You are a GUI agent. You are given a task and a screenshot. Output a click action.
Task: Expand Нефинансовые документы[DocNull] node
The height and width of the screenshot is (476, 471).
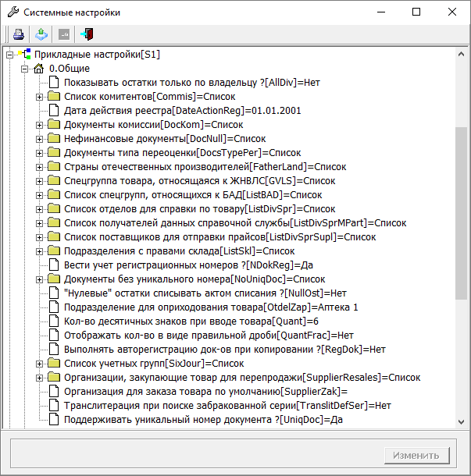coord(39,140)
